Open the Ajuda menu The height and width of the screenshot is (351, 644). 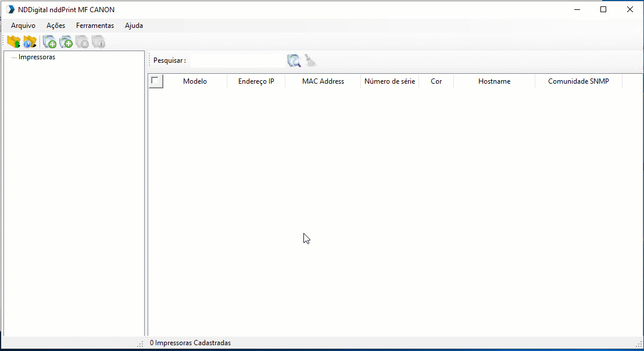pyautogui.click(x=134, y=26)
